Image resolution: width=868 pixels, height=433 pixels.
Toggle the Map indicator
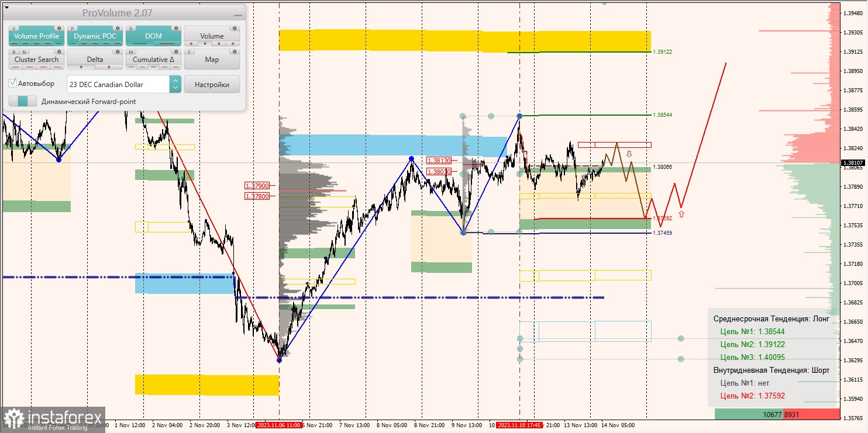[x=212, y=60]
